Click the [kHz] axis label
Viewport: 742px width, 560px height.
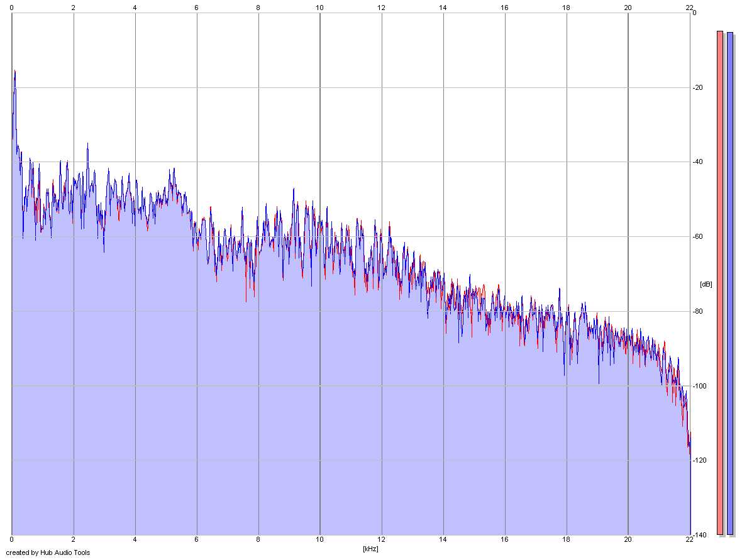[x=370, y=549]
